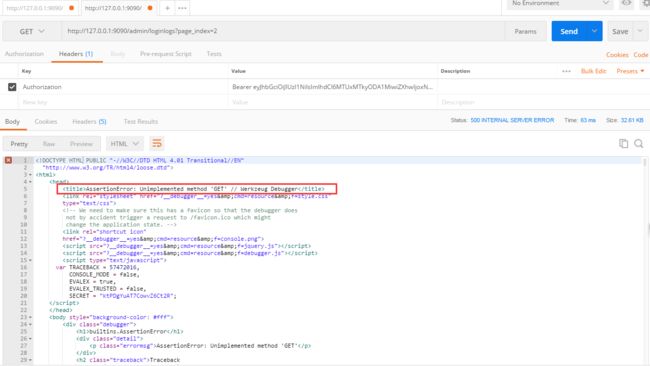The height and width of the screenshot is (366, 650).
Task: Click the request URL input field
Action: click(283, 31)
